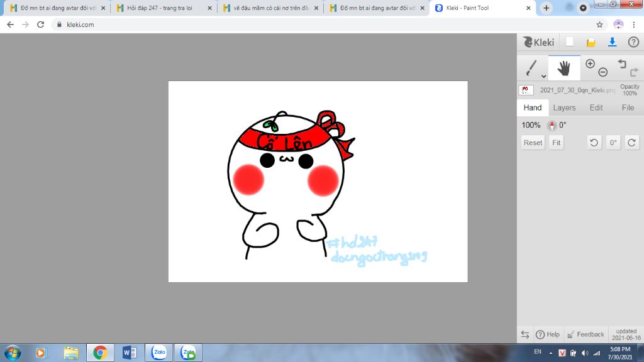Click the Opacity 100% label
This screenshot has height=362, width=644.
pos(630,90)
